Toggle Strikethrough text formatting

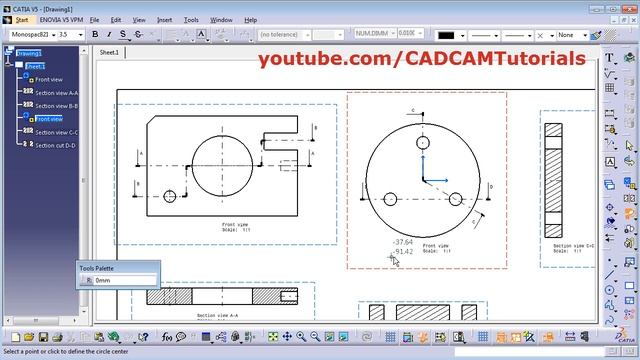tap(138, 34)
